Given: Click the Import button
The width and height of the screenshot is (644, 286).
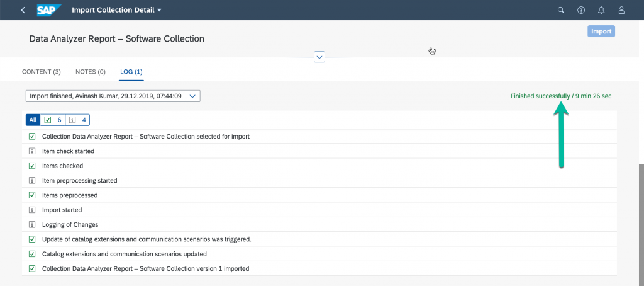Looking at the screenshot, I should pos(601,31).
